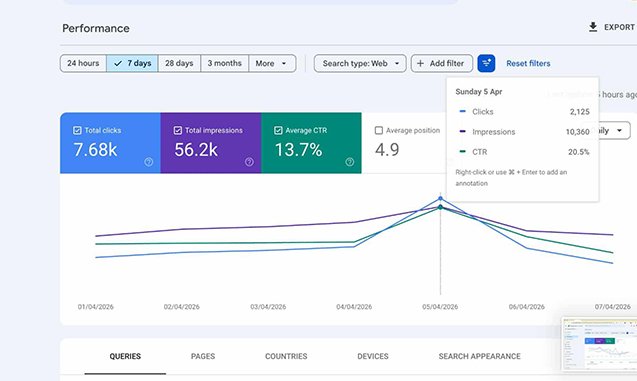Image resolution: width=637 pixels, height=381 pixels.
Task: Select the 7 days date range
Action: [132, 63]
